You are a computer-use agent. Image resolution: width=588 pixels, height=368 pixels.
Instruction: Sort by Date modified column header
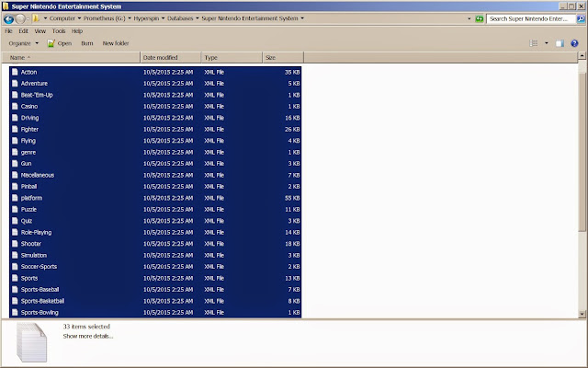tap(171, 57)
